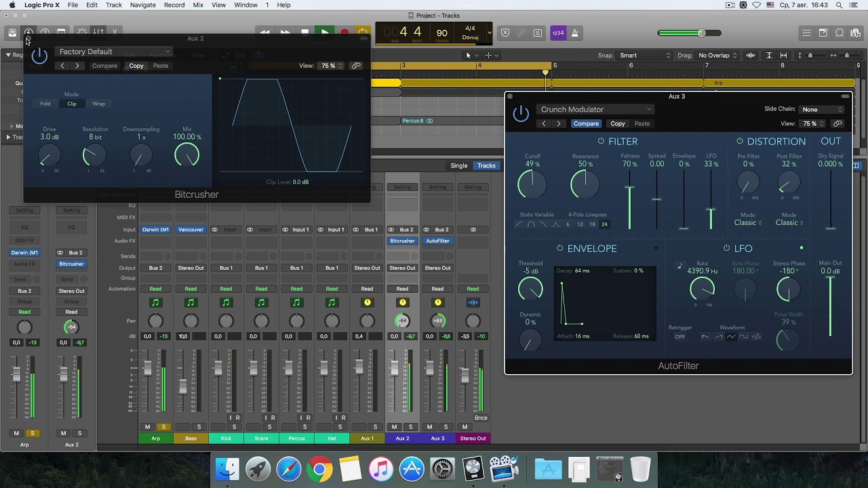Switch mixer view to Tracks

pos(486,165)
